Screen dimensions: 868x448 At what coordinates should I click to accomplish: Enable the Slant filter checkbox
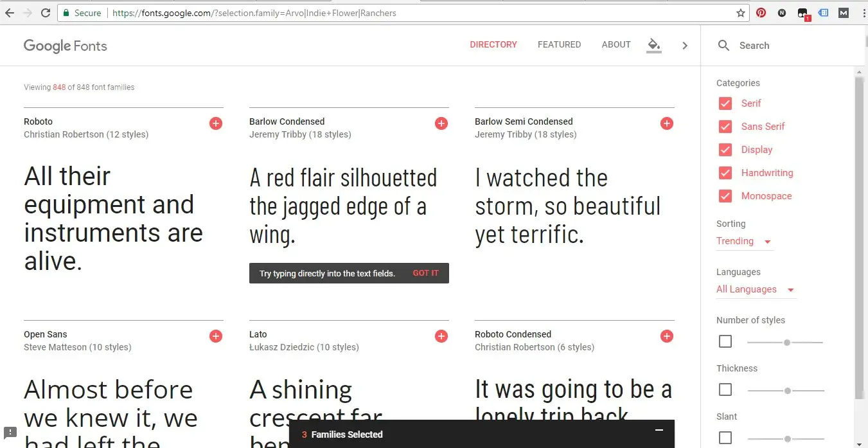click(x=725, y=438)
